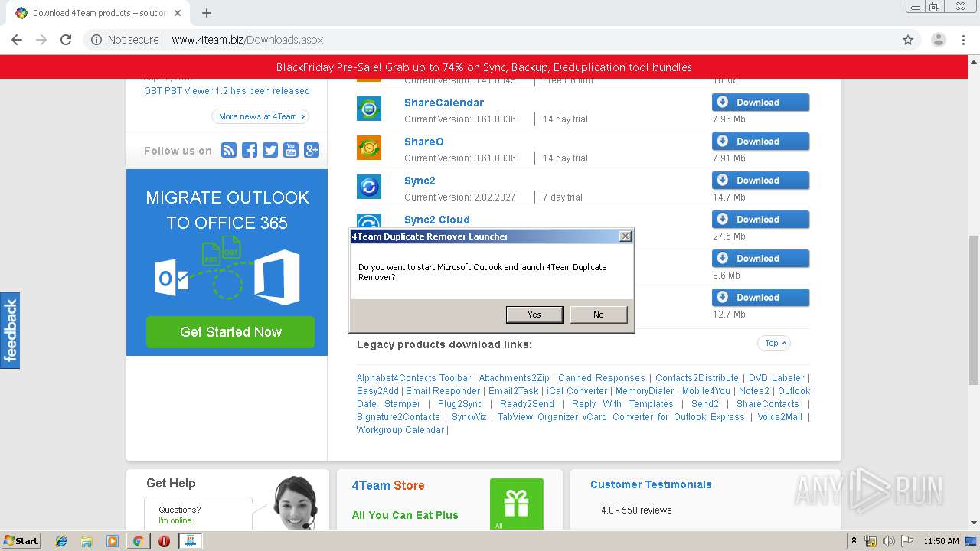
Task: Download ShareO
Action: (x=760, y=142)
